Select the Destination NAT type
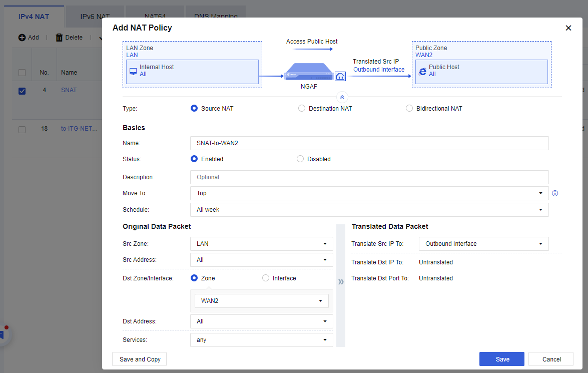588x373 pixels. tap(302, 109)
